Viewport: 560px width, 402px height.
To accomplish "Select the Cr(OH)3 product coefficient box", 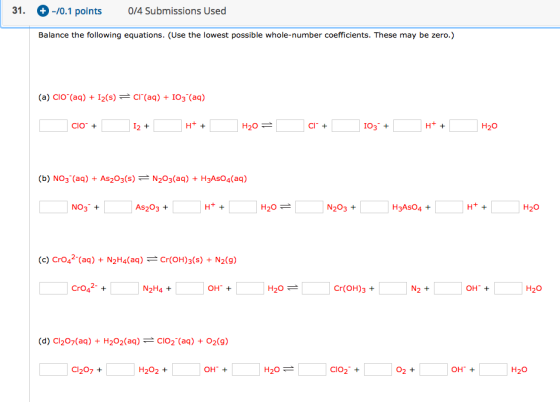I will click(316, 288).
